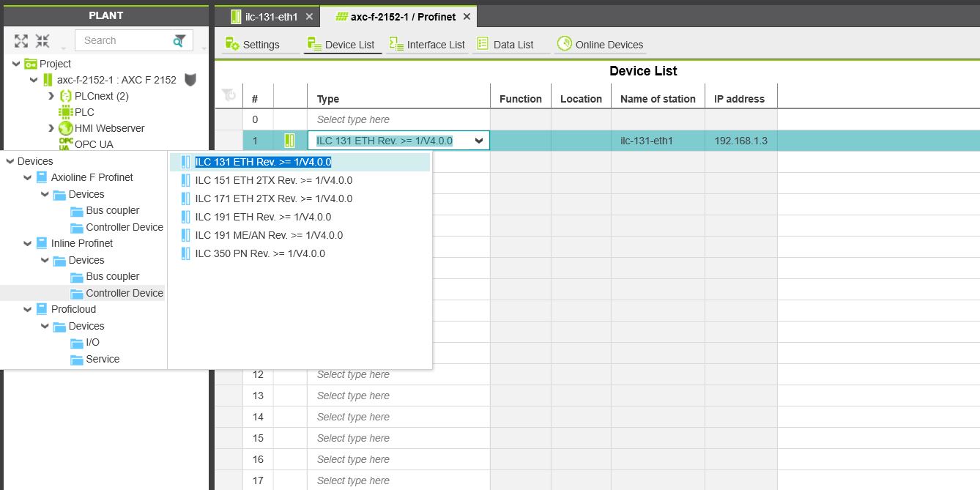Select highlighted ILC 131 ETH list entry
980x490 pixels.
click(263, 162)
